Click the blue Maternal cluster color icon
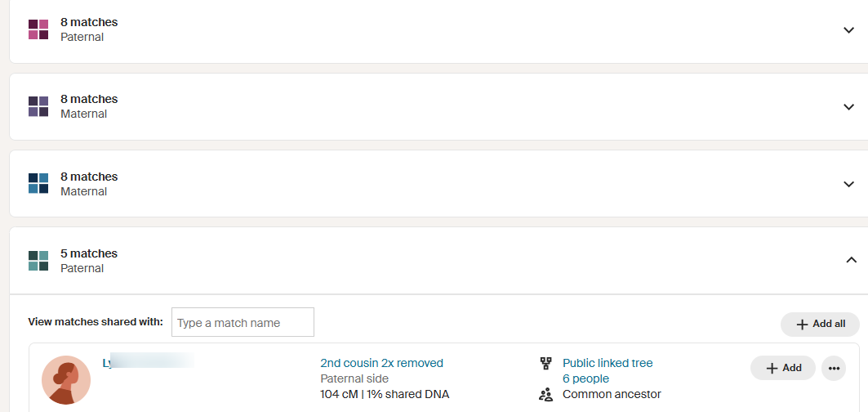 point(38,184)
